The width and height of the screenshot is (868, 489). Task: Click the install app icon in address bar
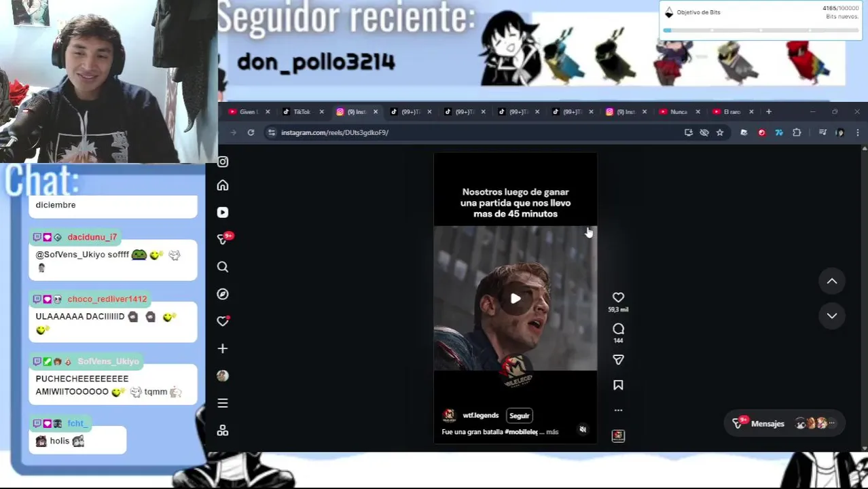click(688, 132)
